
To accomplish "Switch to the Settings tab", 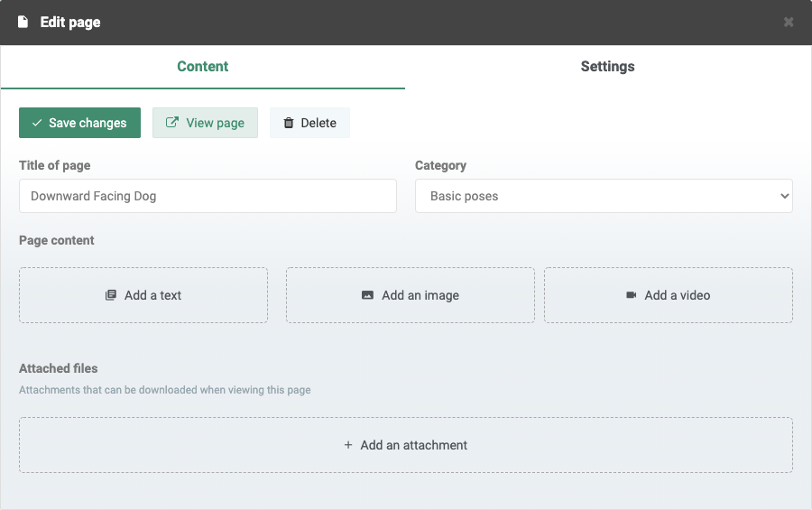I will [608, 66].
